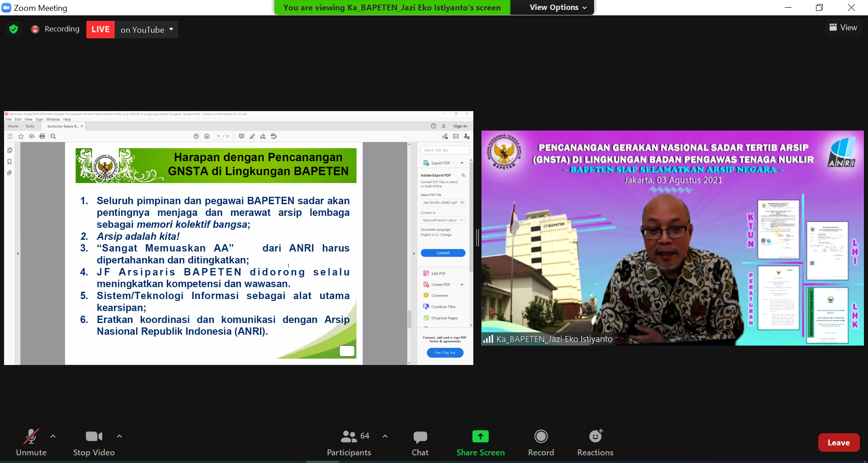Viewport: 868px width, 463px height.
Task: Click the signal strength bars icon
Action: tap(488, 339)
